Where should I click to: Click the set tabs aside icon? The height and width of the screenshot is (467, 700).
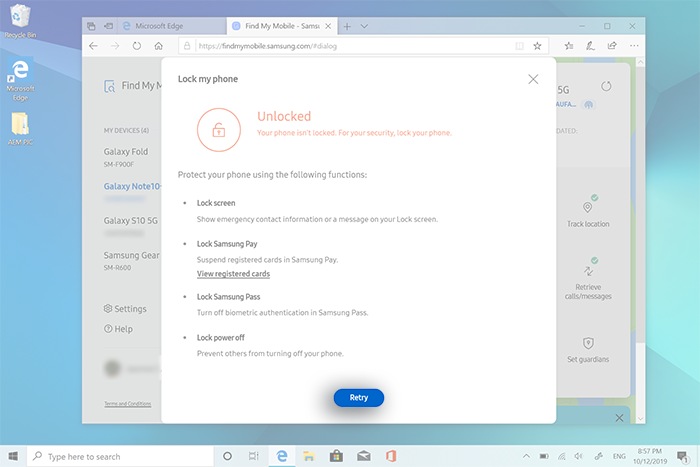pos(108,26)
